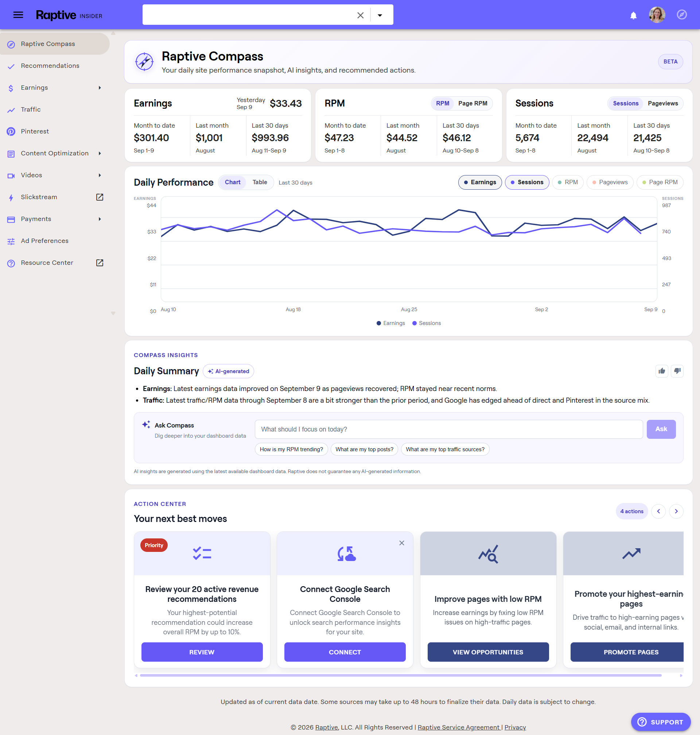
Task: Open the user profile avatar
Action: [x=657, y=15]
